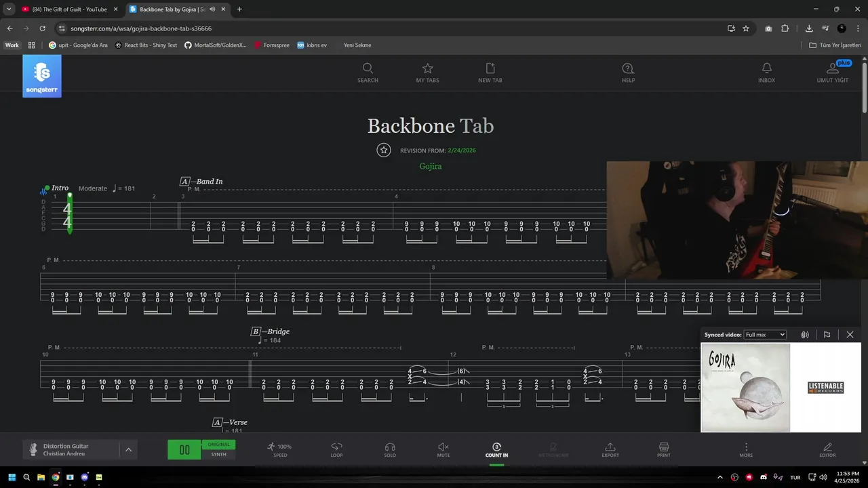Viewport: 868px width, 488px height.
Task: Show hidden system tray icons
Action: point(722,477)
